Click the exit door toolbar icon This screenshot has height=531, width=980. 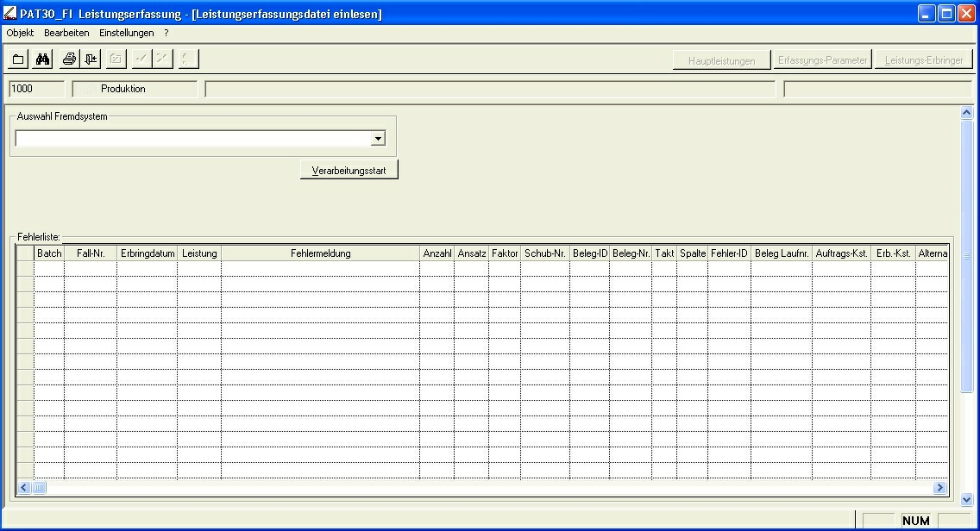(x=91, y=59)
